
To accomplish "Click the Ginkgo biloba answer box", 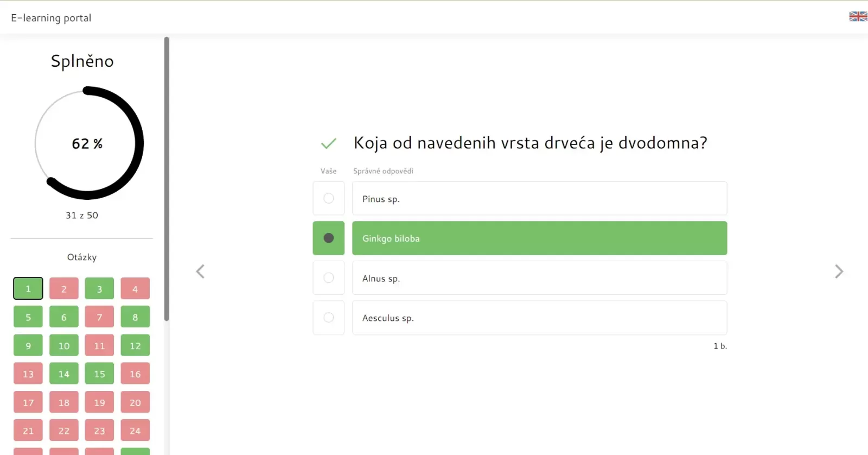I will tap(539, 238).
